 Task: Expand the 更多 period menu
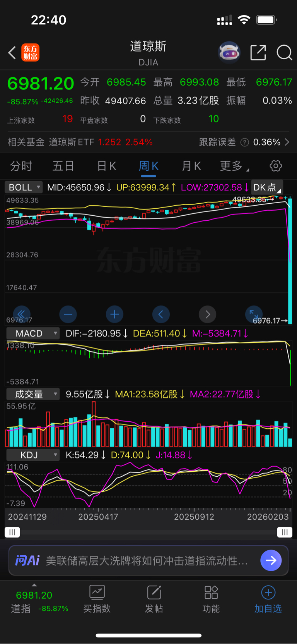(235, 166)
